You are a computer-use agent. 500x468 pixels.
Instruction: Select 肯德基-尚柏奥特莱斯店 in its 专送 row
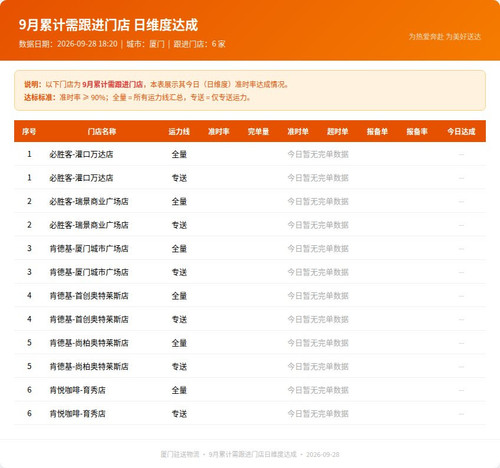pos(89,367)
